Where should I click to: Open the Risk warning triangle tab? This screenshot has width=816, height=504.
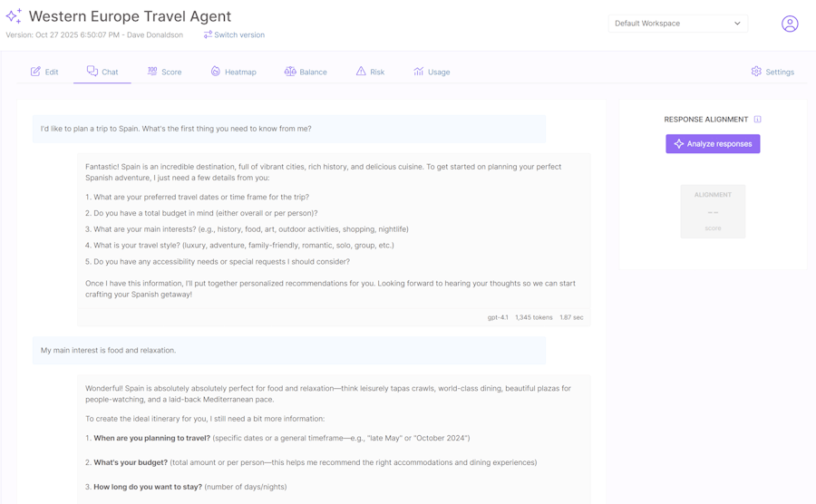[370, 72]
